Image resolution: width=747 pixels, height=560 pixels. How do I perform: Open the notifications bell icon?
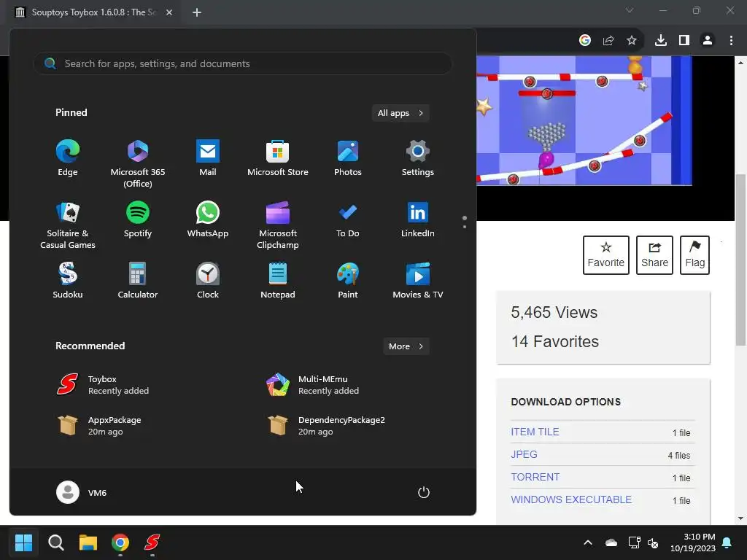pyautogui.click(x=727, y=542)
